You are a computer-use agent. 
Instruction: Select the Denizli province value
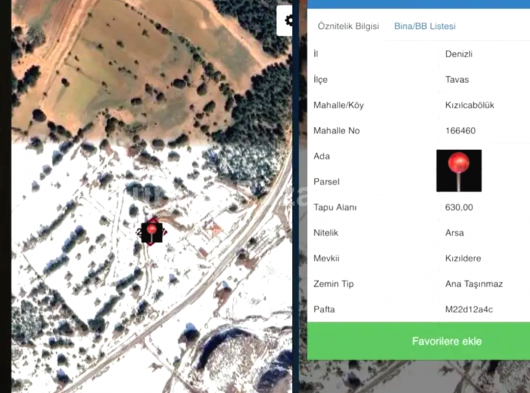tap(459, 54)
